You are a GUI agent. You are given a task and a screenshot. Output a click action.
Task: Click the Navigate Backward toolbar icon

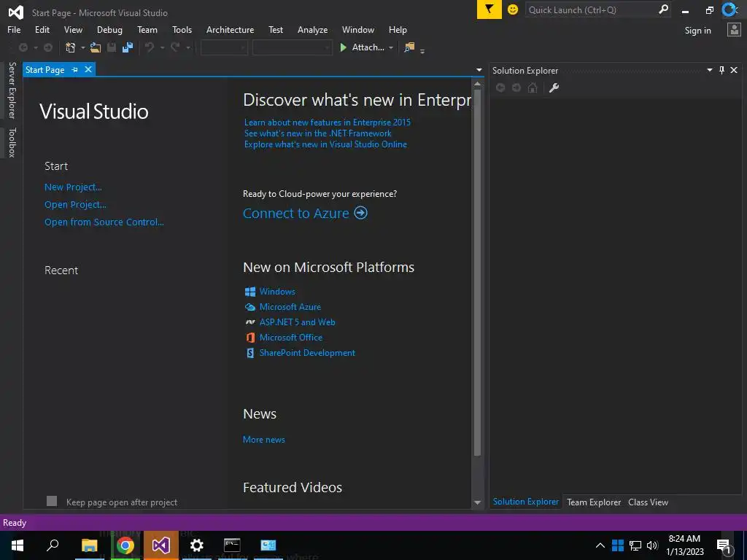(23, 47)
